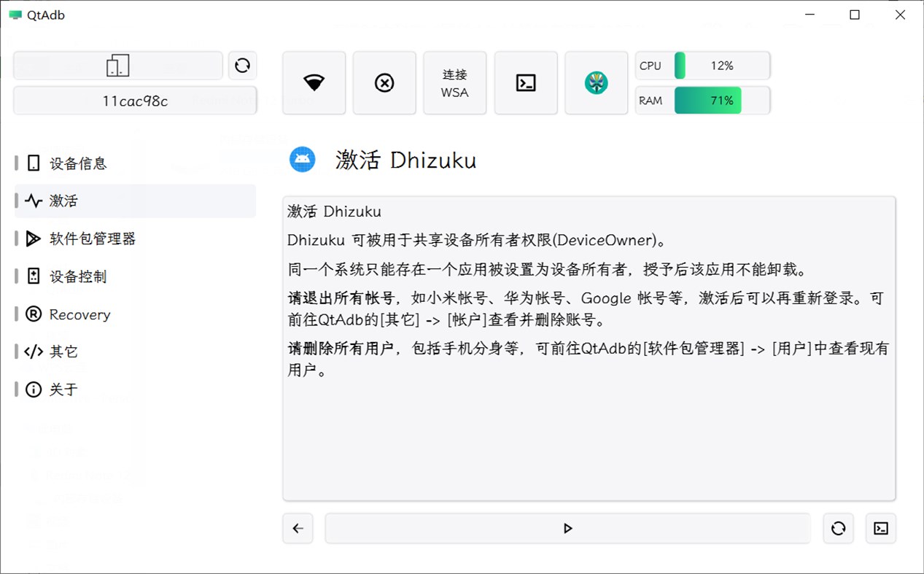924x574 pixels.
Task: Open the wireless ADB connection button
Action: 314,82
